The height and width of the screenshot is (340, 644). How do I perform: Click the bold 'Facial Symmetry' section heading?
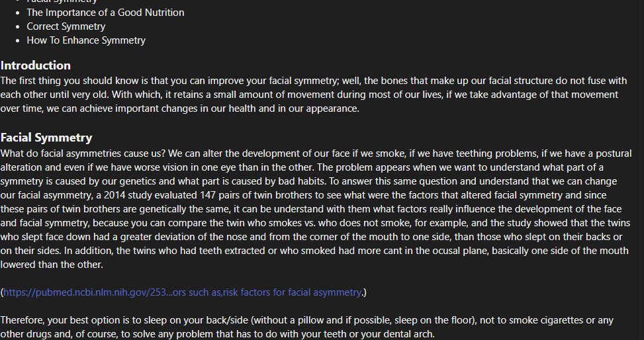tap(46, 138)
